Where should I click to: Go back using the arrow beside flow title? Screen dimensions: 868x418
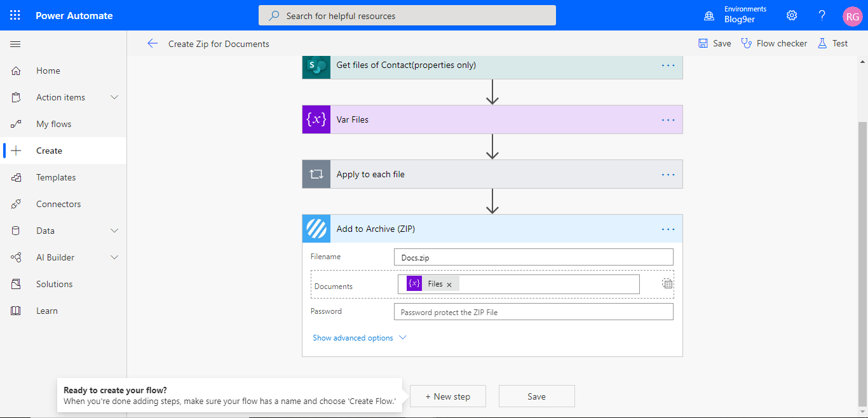click(153, 43)
